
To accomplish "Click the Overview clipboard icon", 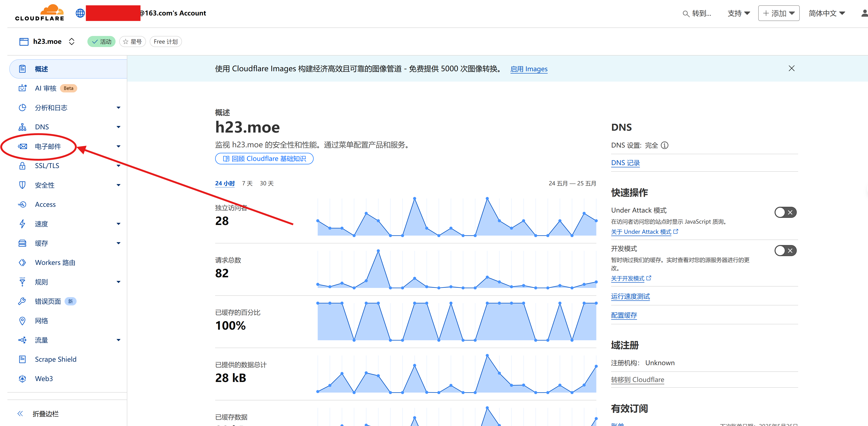I will pyautogui.click(x=23, y=69).
